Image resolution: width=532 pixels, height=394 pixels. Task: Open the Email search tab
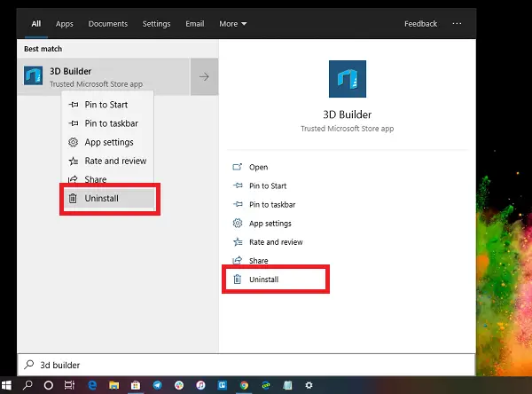pos(195,24)
